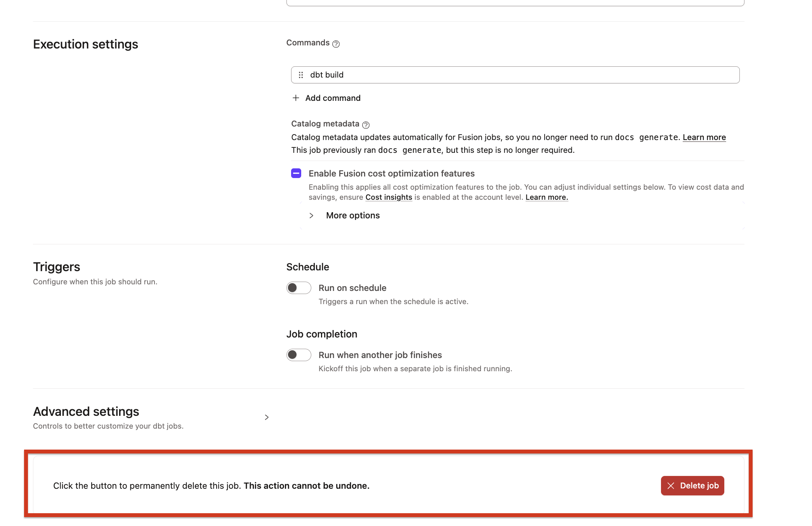Open the Advanced settings section heading
Viewport: 812px width, 526px height.
(86, 411)
